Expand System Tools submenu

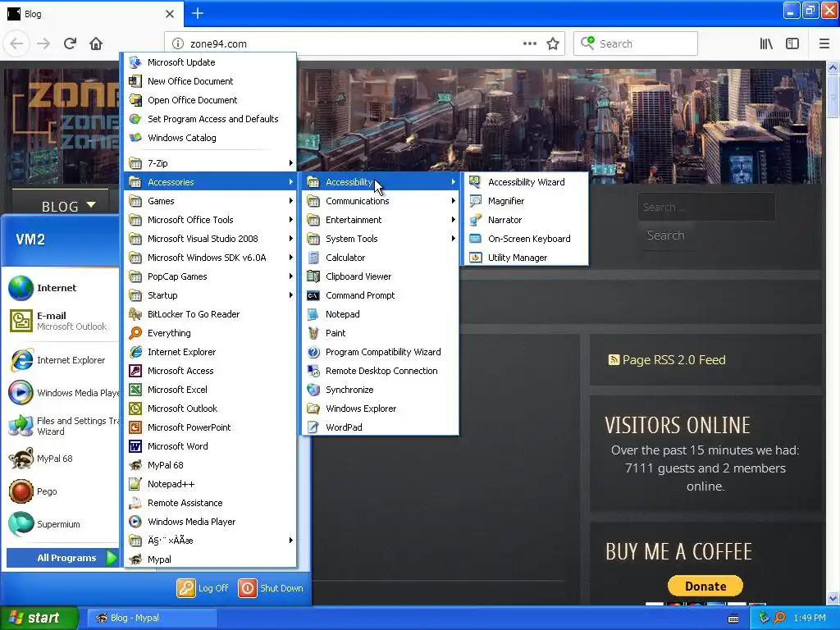click(380, 239)
